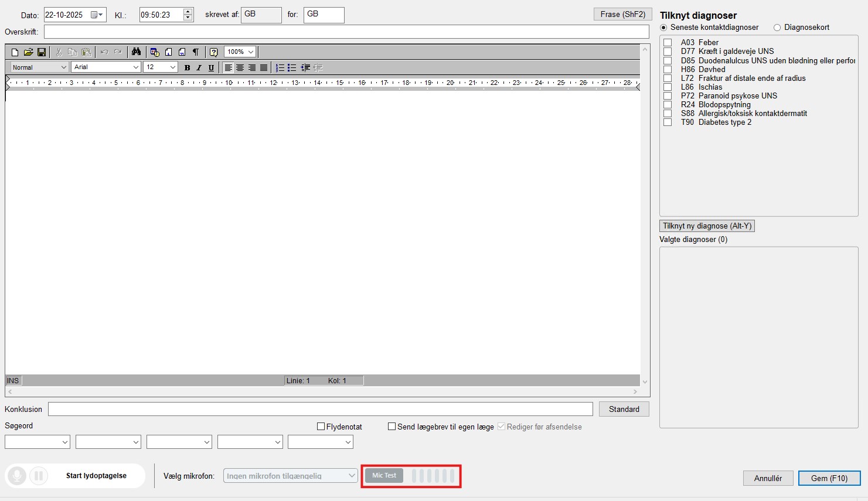The image size is (868, 501).
Task: Insert a numbered list
Action: coord(280,67)
